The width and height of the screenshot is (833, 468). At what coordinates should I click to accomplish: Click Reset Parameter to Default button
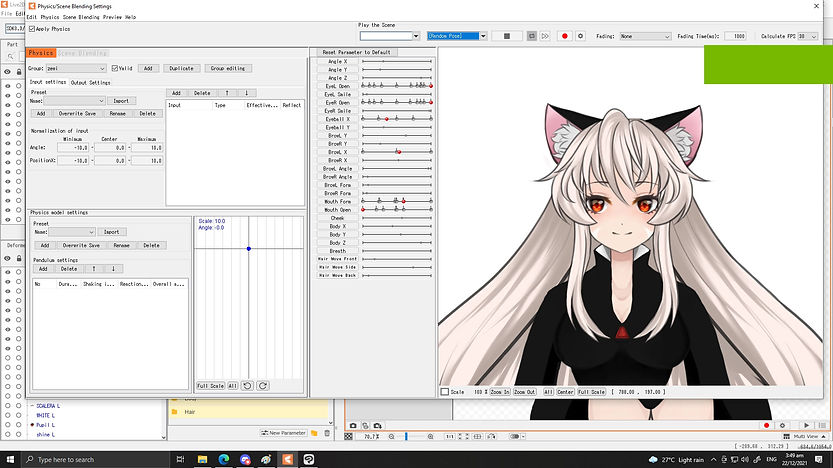coord(356,53)
